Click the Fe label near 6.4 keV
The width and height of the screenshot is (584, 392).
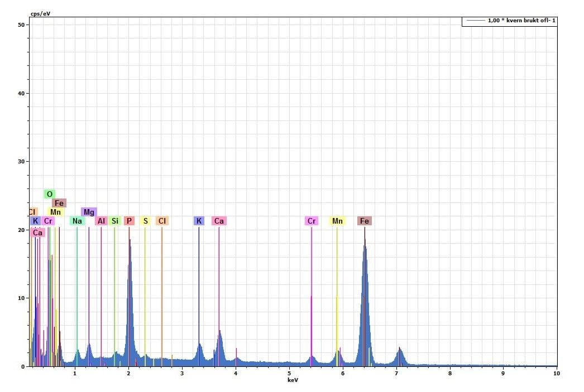(365, 221)
